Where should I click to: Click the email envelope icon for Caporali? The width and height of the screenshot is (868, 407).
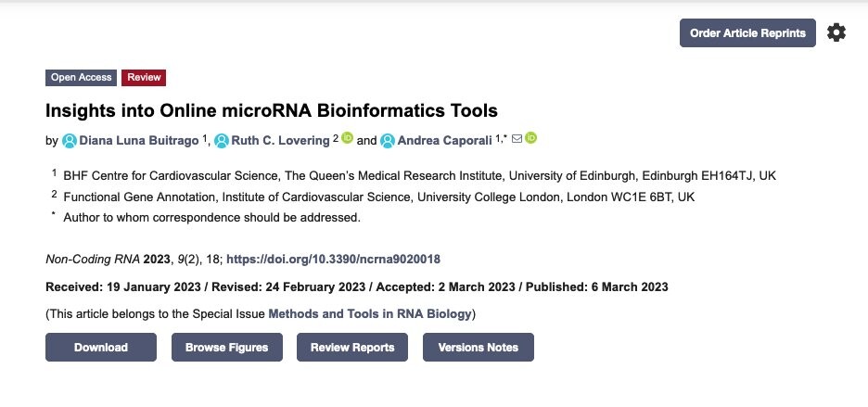point(517,138)
